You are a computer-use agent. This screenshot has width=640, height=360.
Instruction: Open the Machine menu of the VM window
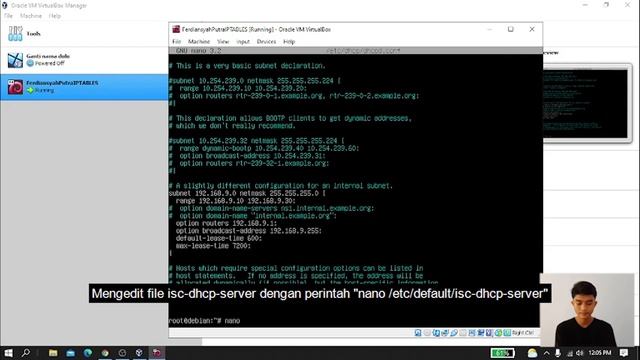pyautogui.click(x=199, y=42)
